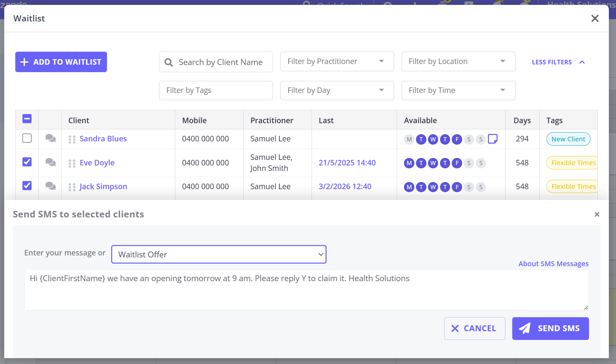Open the Filter by Practitioner dropdown

click(x=337, y=61)
